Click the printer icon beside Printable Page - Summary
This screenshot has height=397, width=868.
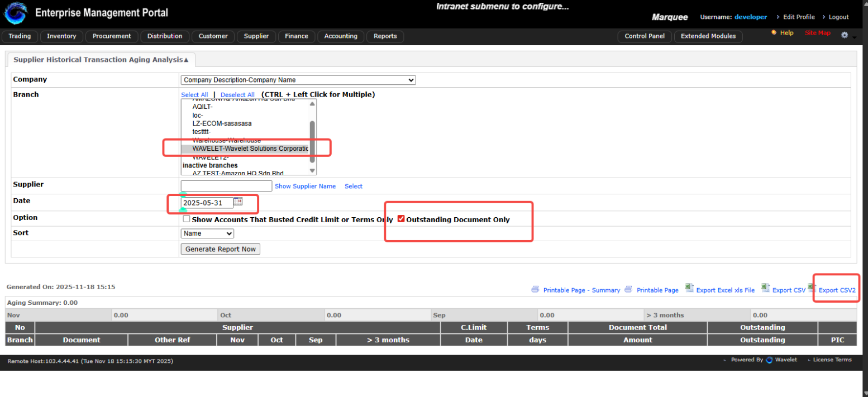coord(536,290)
